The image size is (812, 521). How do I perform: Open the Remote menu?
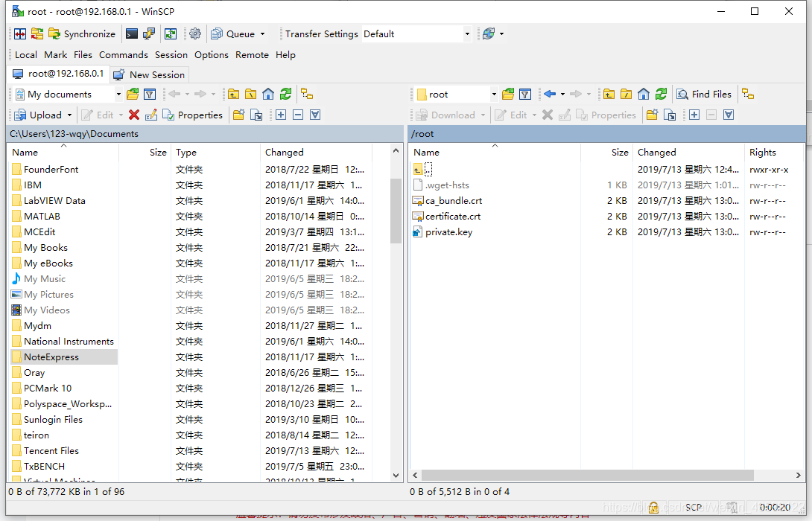click(253, 55)
